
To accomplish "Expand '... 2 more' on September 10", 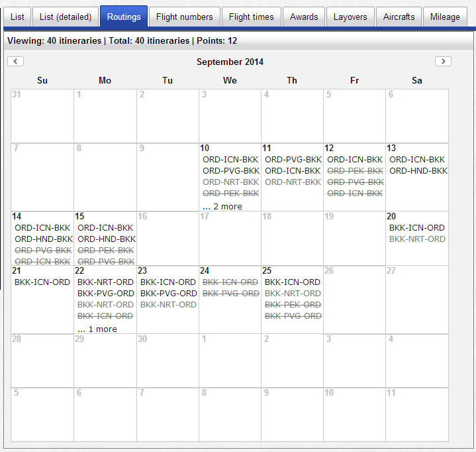I will coord(222,207).
